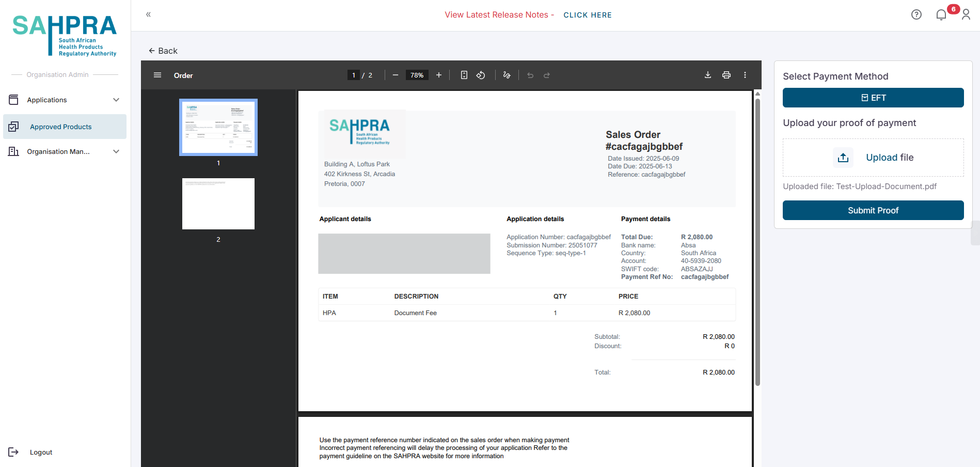
Task: Click Logout in the sidebar
Action: click(x=41, y=452)
